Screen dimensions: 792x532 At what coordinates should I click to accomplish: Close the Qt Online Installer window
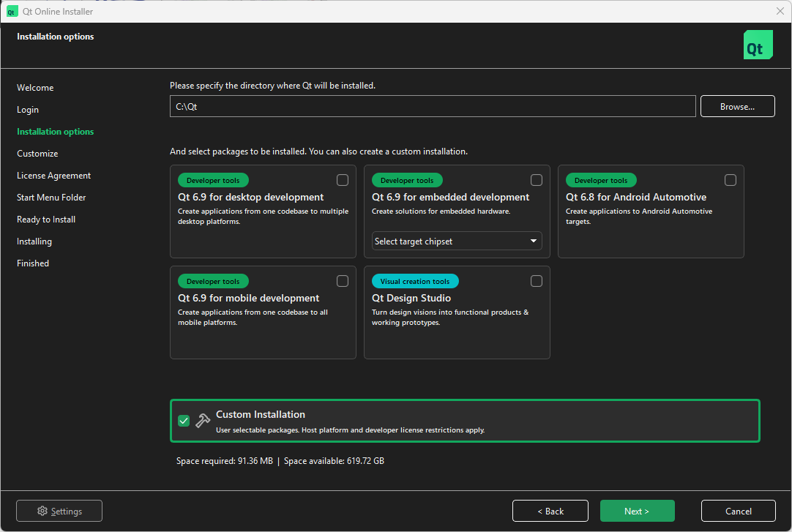(780, 11)
